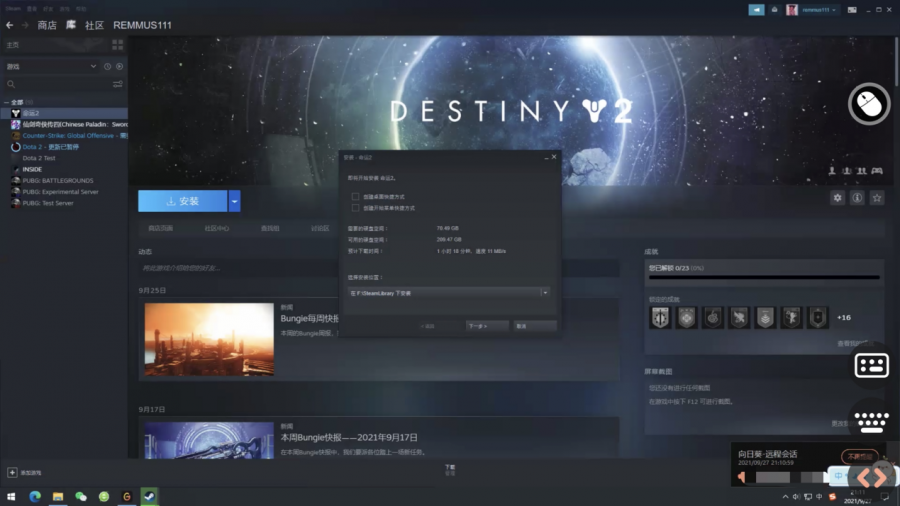Screen dimensions: 900x506
Task: Add Destiny 2 to favorites star
Action: [x=877, y=198]
